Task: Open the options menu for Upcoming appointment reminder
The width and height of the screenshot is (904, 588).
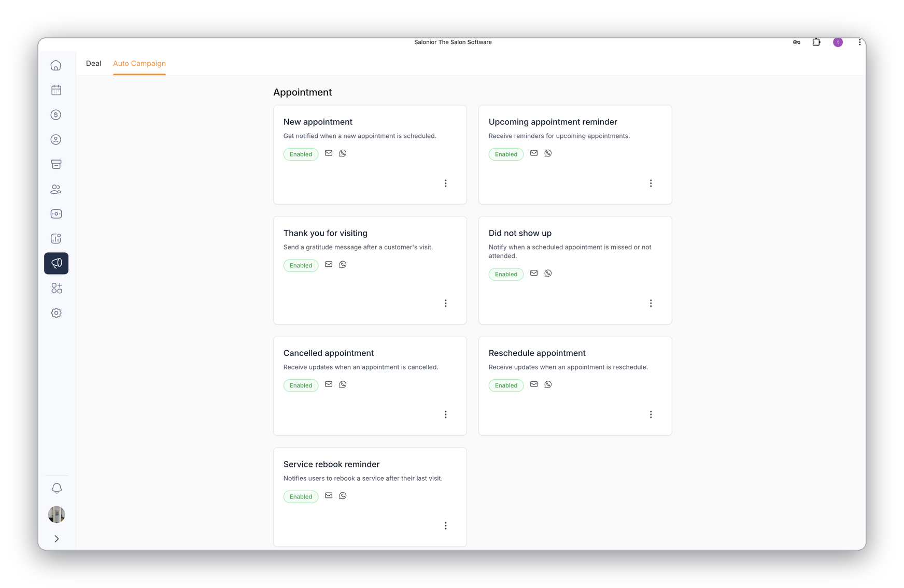Action: click(x=651, y=183)
